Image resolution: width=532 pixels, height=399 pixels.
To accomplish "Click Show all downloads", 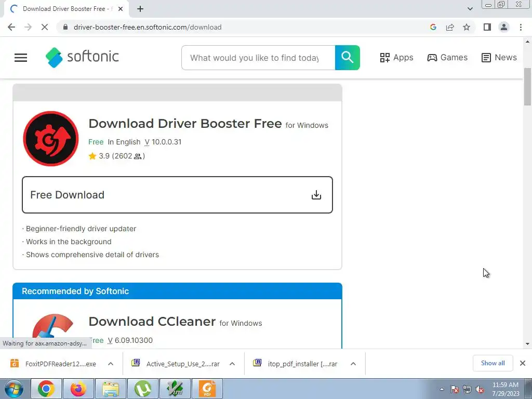I will [x=493, y=363].
